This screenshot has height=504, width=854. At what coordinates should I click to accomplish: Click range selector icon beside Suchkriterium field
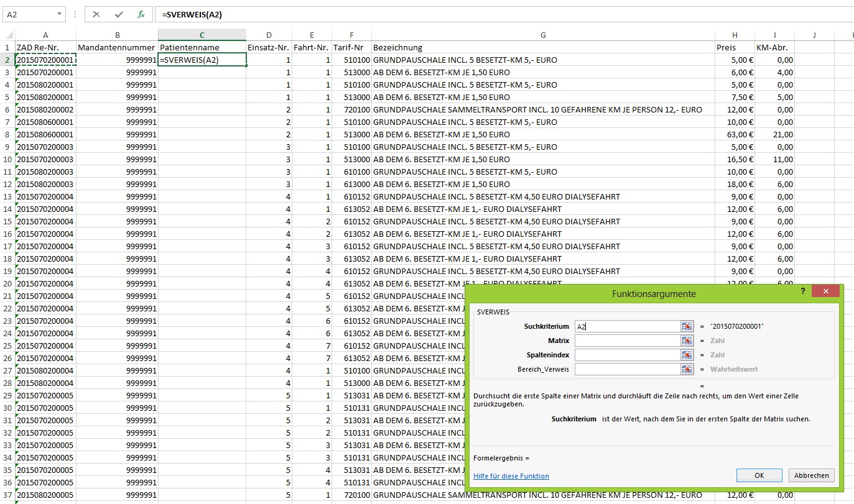(x=687, y=326)
